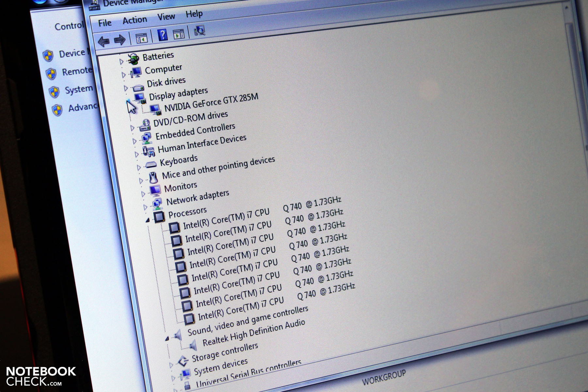
Task: Click the System devices category icon
Action: [x=186, y=374]
